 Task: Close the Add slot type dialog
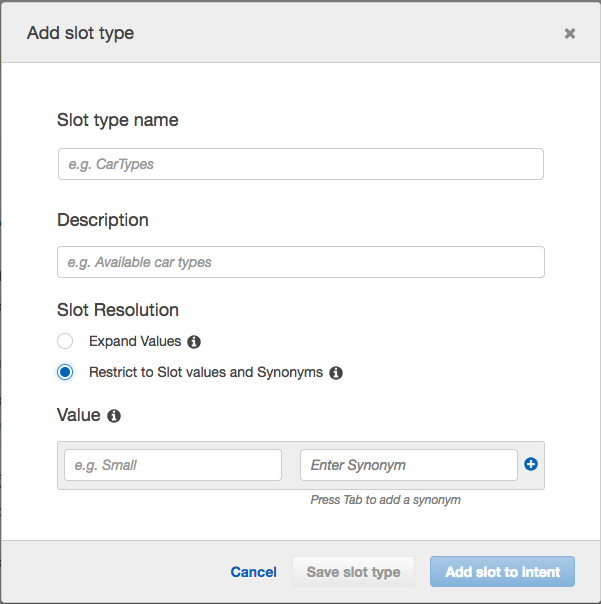[x=569, y=33]
